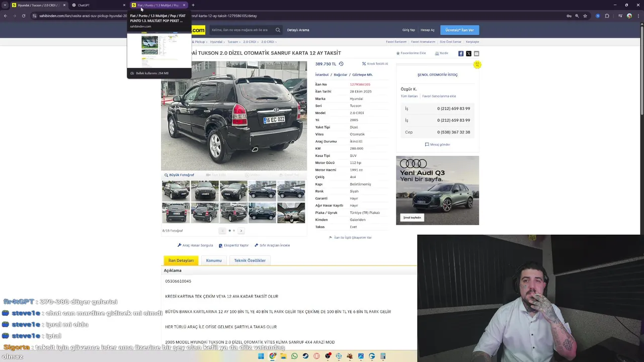Click the search magnifier icon in the site header

278,30
